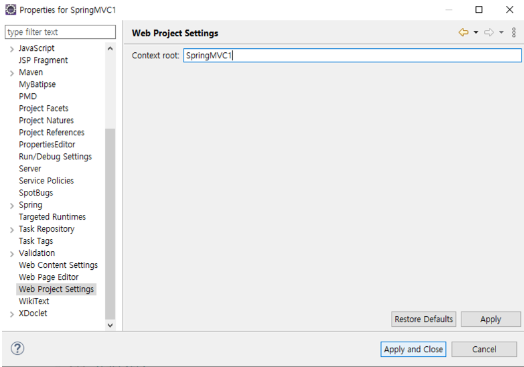Expand the Task Repository tree node
Viewport: 524px width, 367px height.
tap(12, 230)
